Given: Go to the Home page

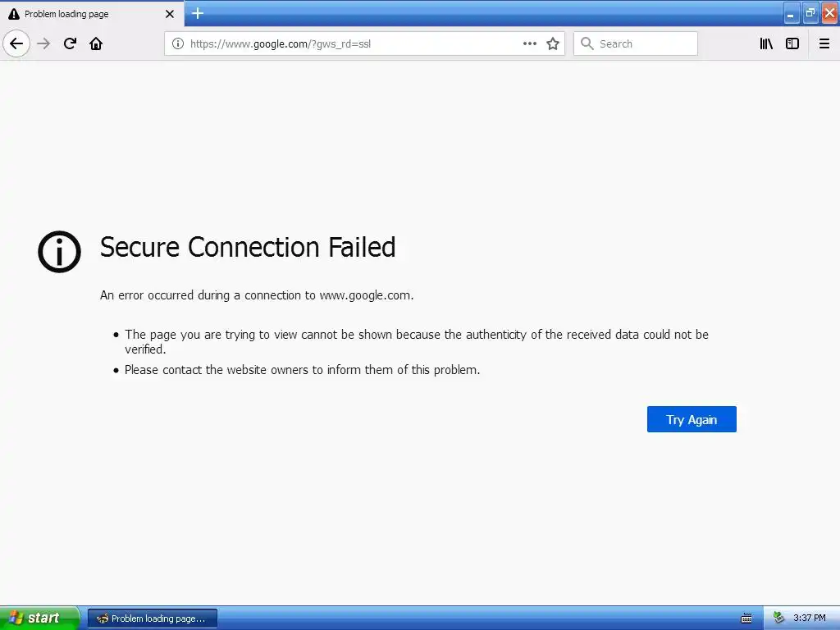Looking at the screenshot, I should [96, 43].
